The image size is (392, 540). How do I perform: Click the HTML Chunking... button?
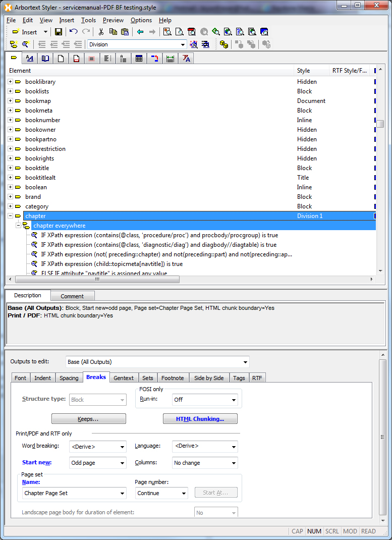pyautogui.click(x=200, y=419)
